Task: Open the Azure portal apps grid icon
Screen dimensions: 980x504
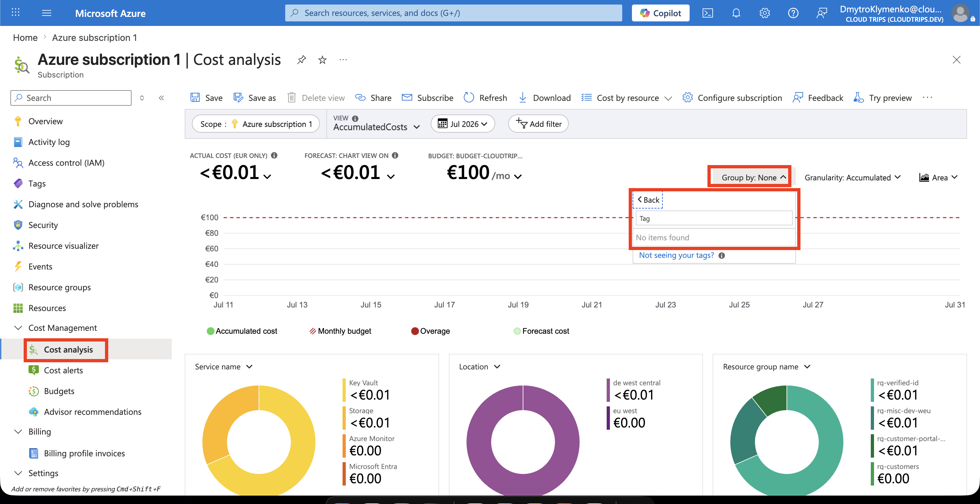Action: coord(16,13)
